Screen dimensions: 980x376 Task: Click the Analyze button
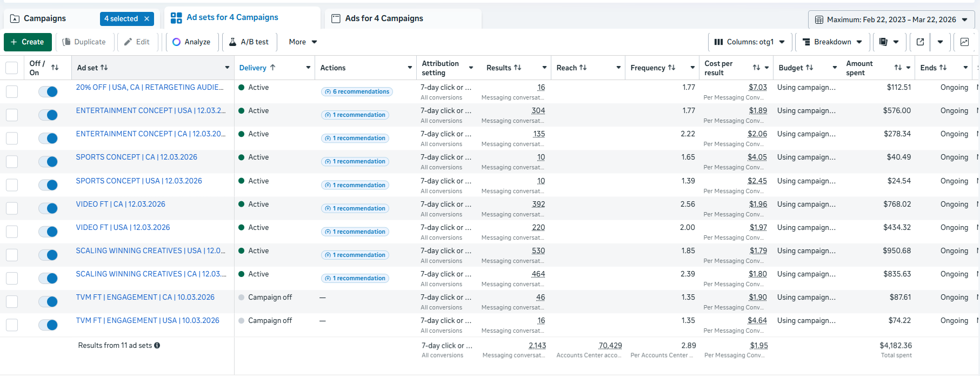click(192, 42)
